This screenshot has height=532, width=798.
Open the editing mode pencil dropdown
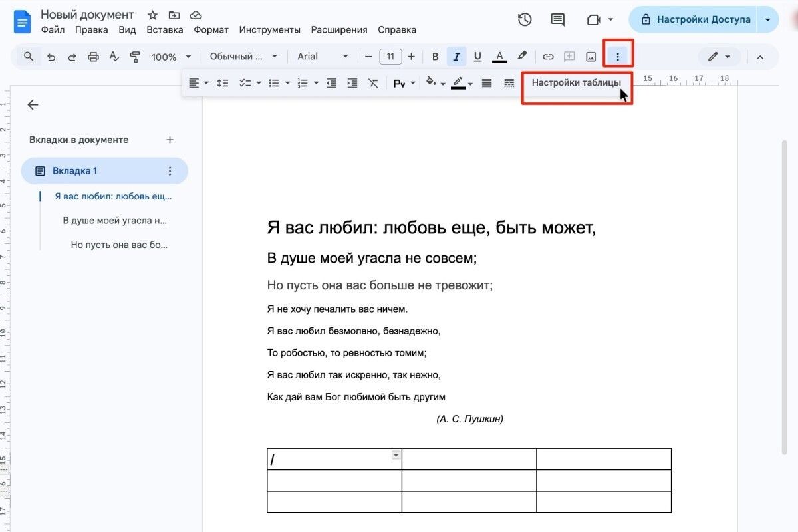tap(720, 57)
